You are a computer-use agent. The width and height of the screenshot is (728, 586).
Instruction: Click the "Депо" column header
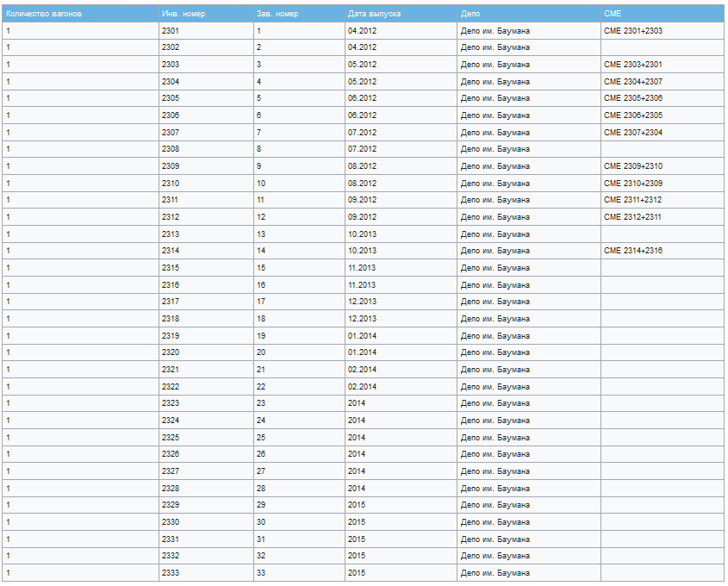470,14
